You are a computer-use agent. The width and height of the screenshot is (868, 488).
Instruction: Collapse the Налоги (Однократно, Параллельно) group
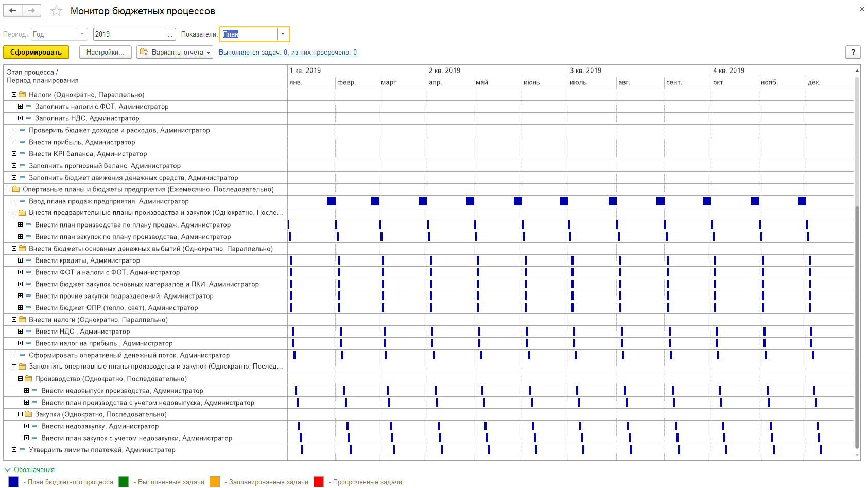click(x=14, y=95)
